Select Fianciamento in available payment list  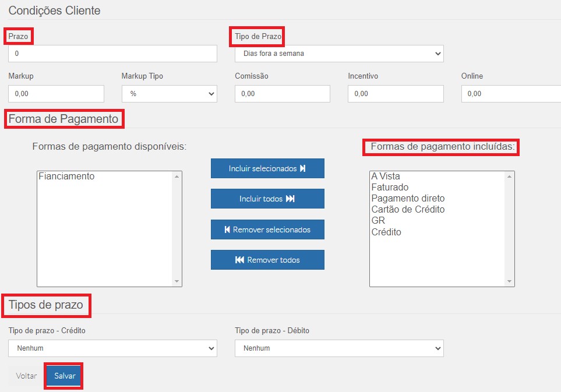click(x=66, y=176)
